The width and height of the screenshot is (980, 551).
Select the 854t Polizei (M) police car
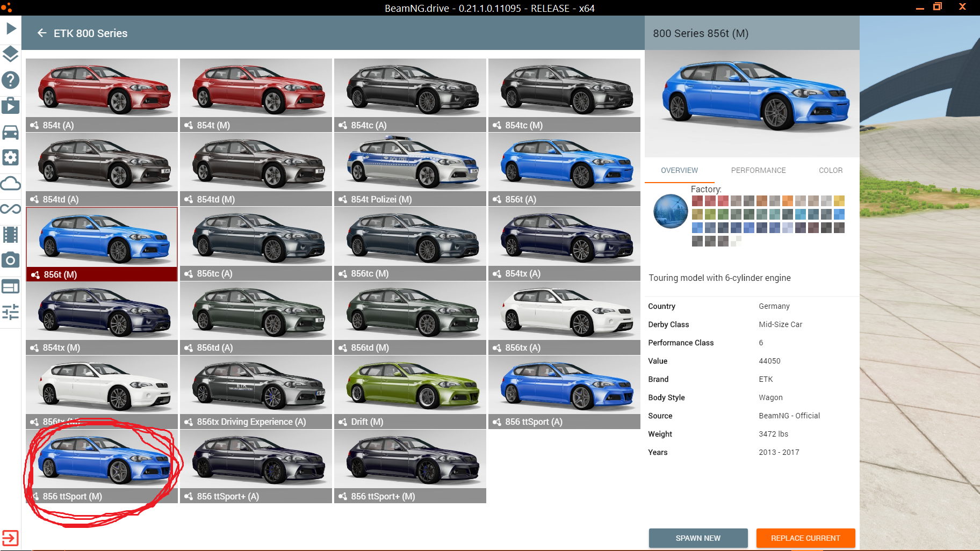pos(410,169)
